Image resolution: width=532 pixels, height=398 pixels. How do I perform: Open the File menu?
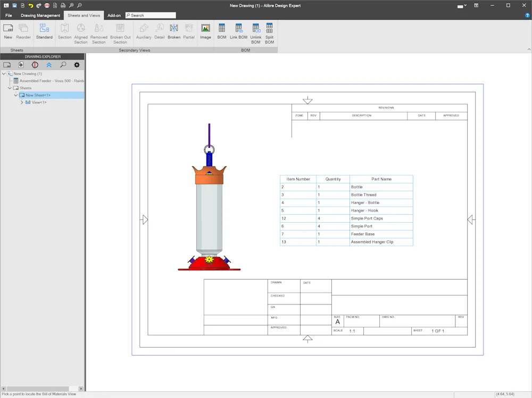[9, 15]
